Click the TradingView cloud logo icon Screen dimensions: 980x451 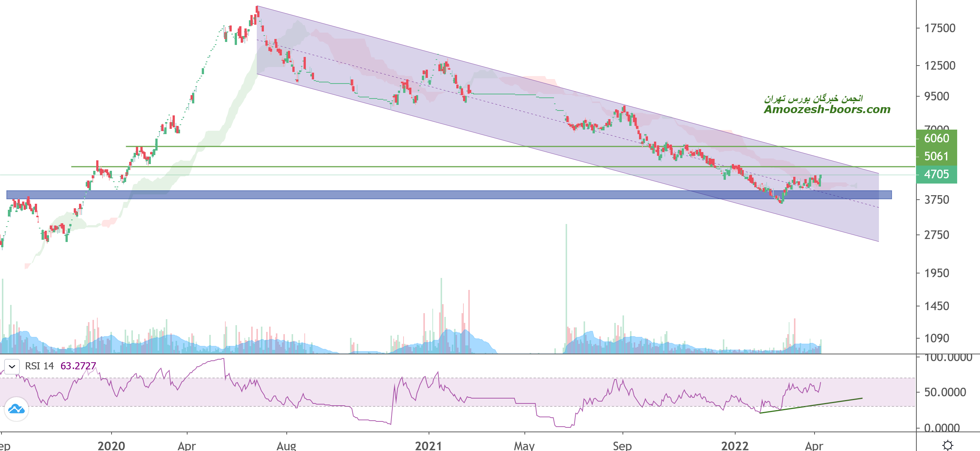tap(16, 409)
